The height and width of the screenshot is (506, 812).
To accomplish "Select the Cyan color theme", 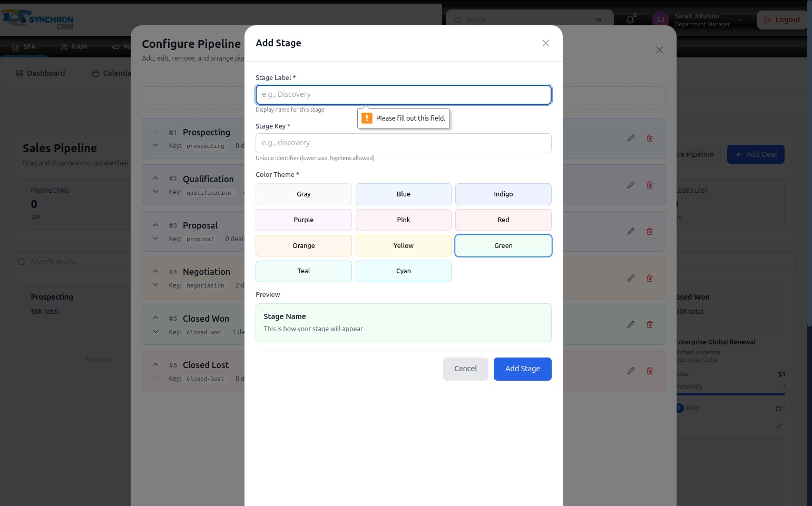I will (x=404, y=271).
